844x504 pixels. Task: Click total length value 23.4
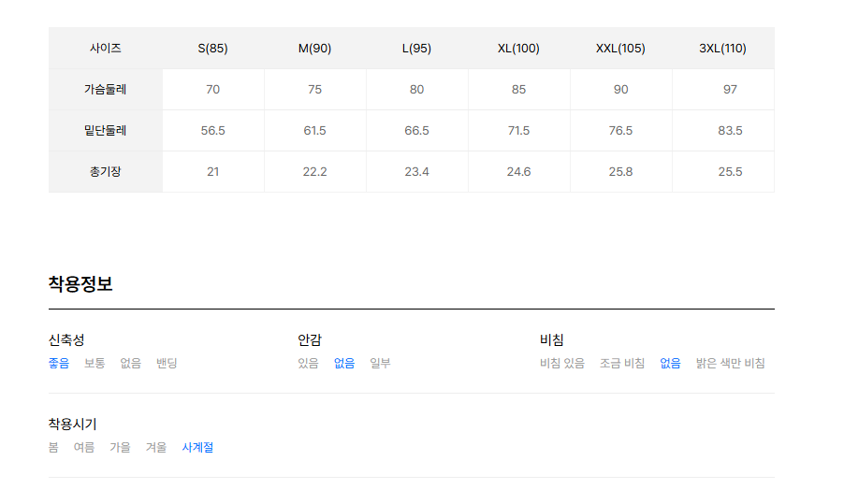(x=416, y=172)
